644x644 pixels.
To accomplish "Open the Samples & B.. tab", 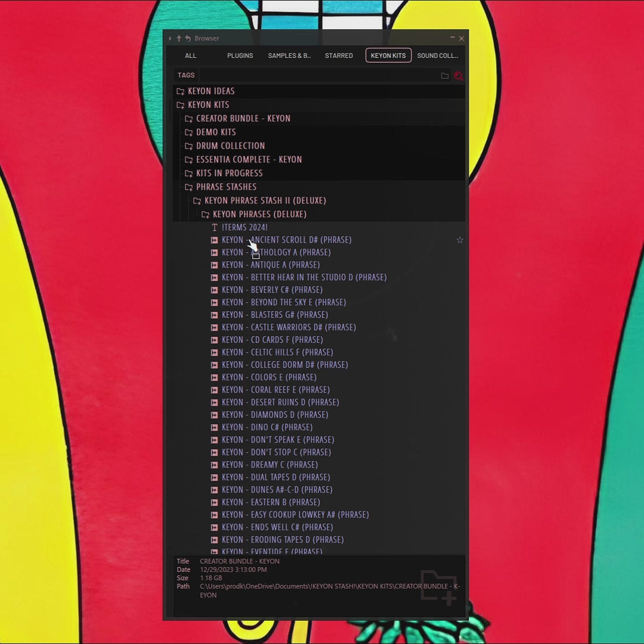I will [x=289, y=55].
